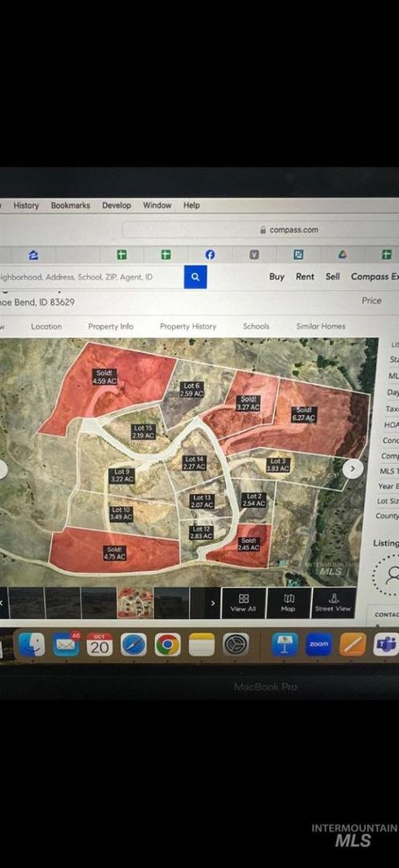The height and width of the screenshot is (868, 399).
Task: Advance the thumbnail strip with its arrow
Action: 213,603
